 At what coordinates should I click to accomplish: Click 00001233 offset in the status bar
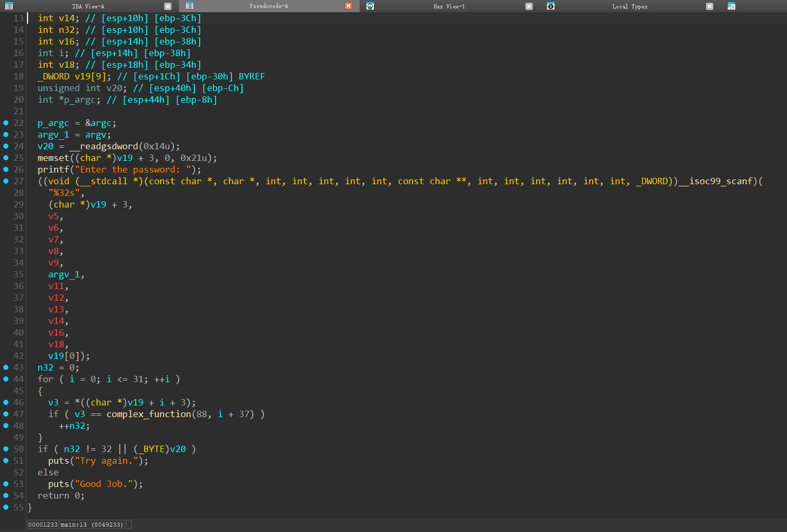43,525
